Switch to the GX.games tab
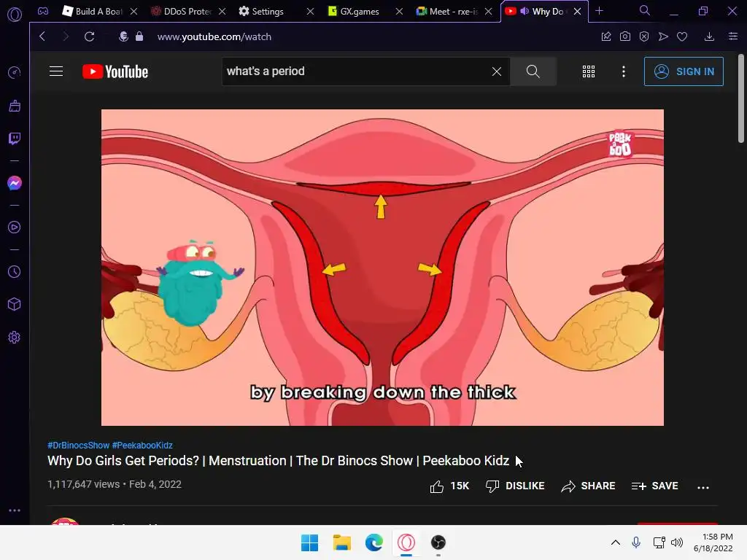This screenshot has width=747, height=560. [355, 12]
